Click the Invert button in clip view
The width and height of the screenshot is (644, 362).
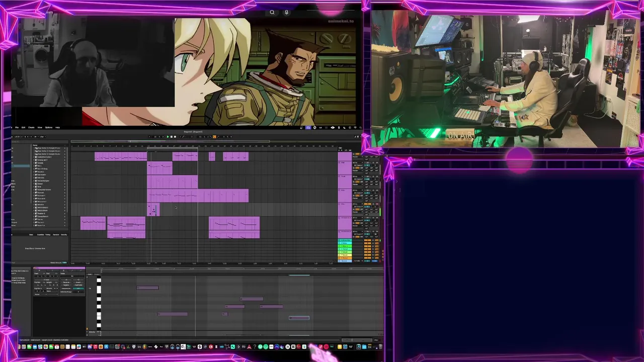pos(78,283)
